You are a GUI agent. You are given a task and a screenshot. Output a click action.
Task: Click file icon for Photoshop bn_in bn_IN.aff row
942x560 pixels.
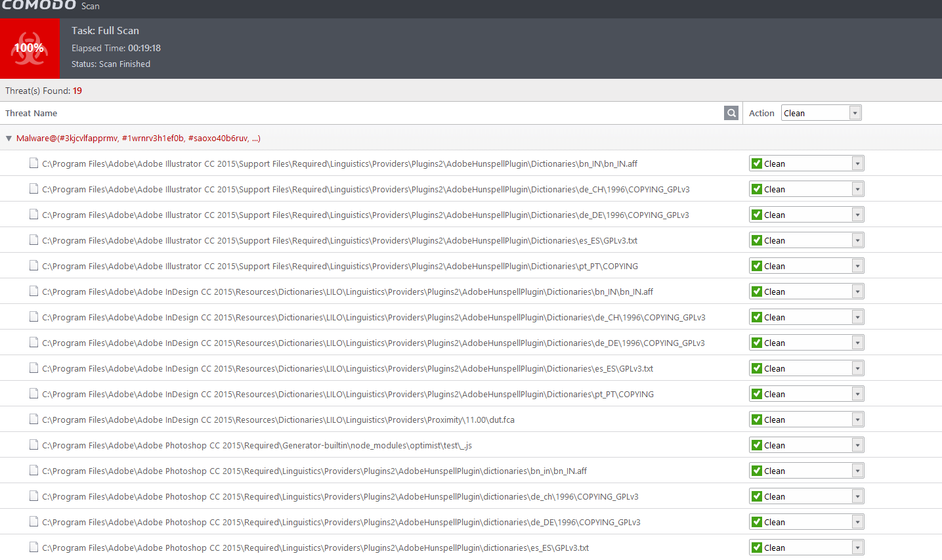point(33,471)
